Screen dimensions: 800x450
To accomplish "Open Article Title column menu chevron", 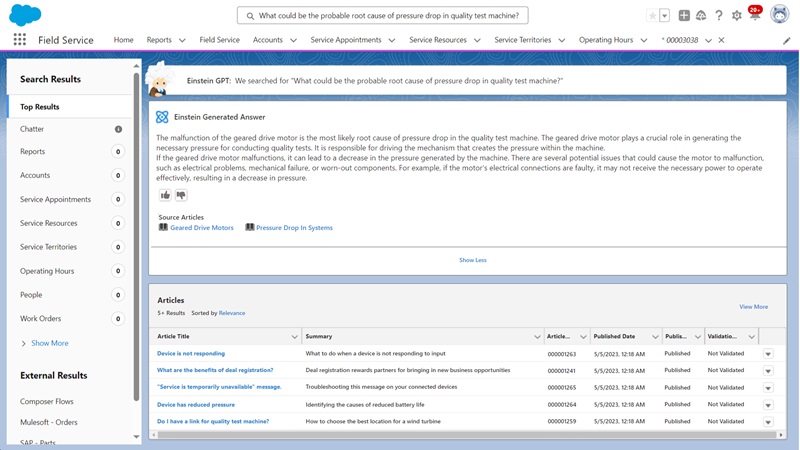I will point(294,337).
